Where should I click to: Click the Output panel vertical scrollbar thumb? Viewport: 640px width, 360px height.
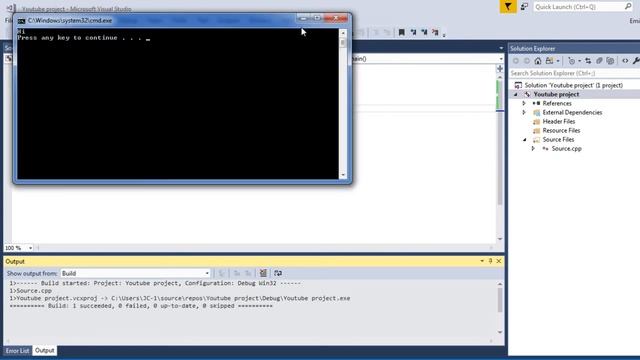[500, 300]
